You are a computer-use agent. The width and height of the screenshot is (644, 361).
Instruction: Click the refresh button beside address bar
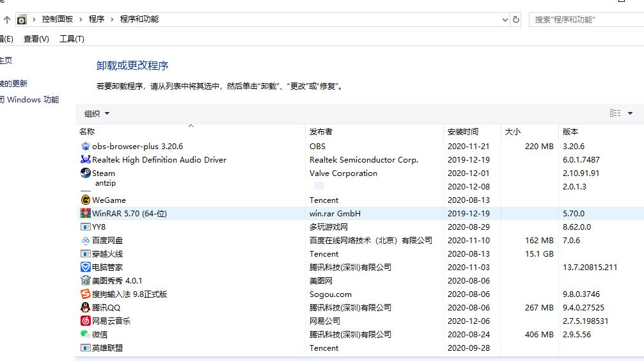[x=516, y=19]
